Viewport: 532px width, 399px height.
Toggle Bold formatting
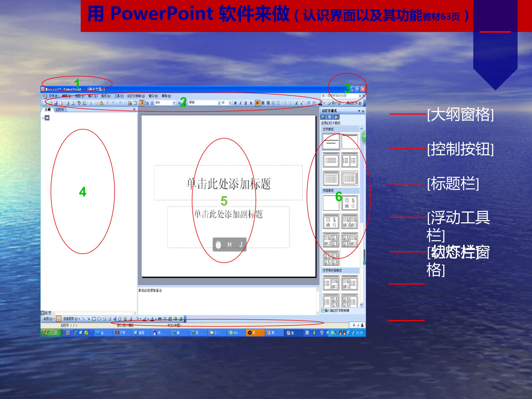point(235,103)
